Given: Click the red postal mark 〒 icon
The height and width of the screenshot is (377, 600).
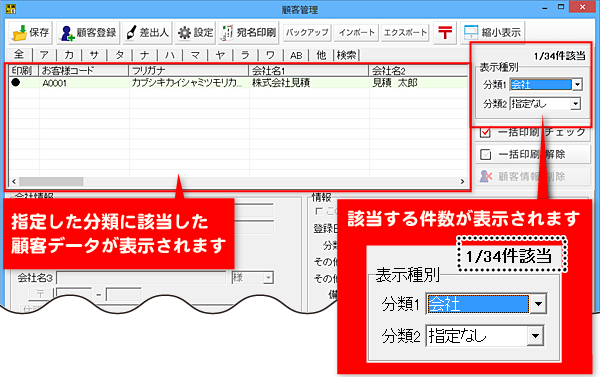Looking at the screenshot, I should [x=445, y=33].
